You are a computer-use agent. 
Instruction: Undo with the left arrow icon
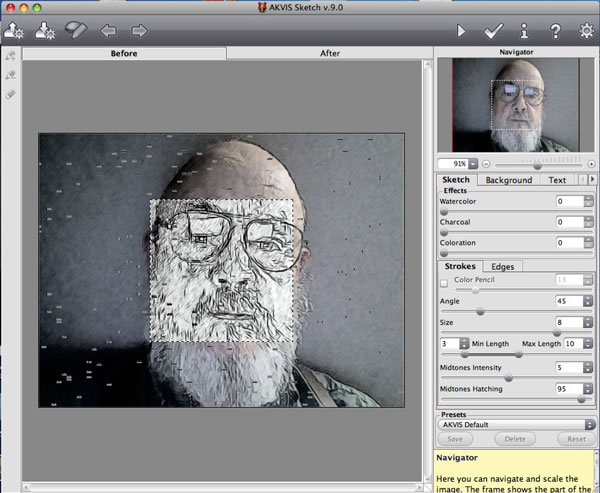108,31
